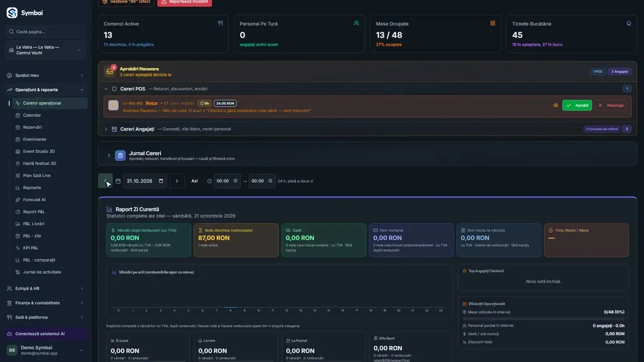Expand the Echipă & HR section
This screenshot has width=644, height=362.
click(45, 289)
